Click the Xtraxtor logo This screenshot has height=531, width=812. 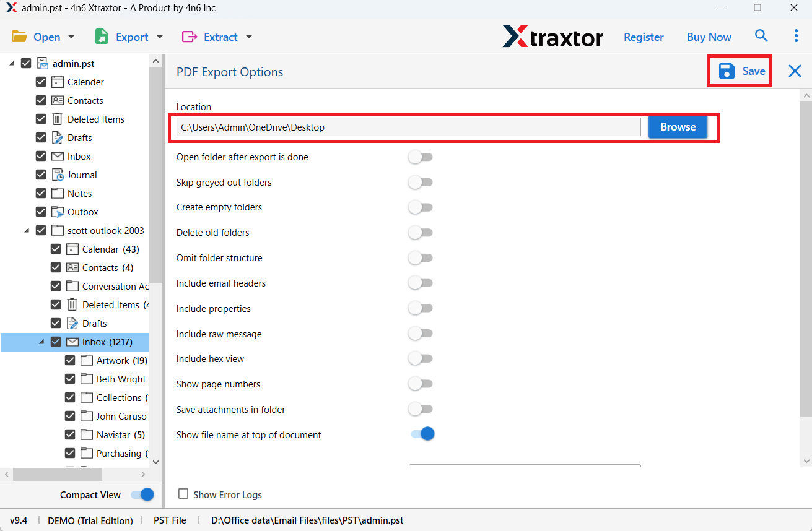click(552, 37)
